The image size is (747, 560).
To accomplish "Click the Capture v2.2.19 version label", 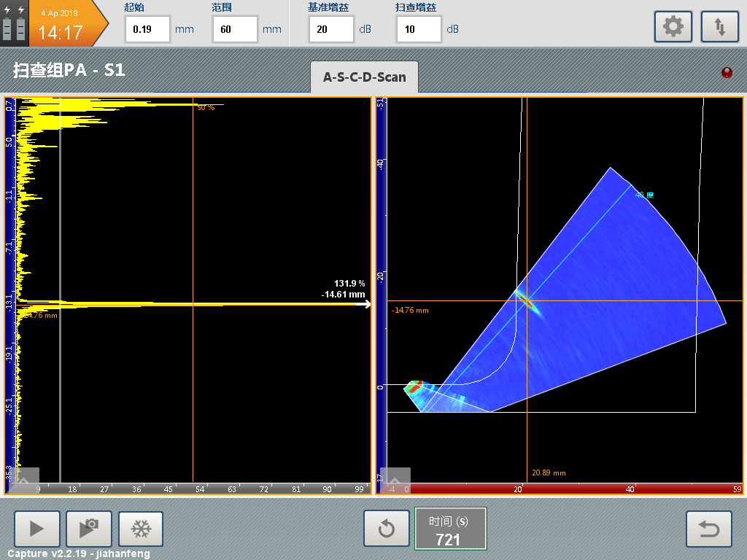I will tap(79, 553).
